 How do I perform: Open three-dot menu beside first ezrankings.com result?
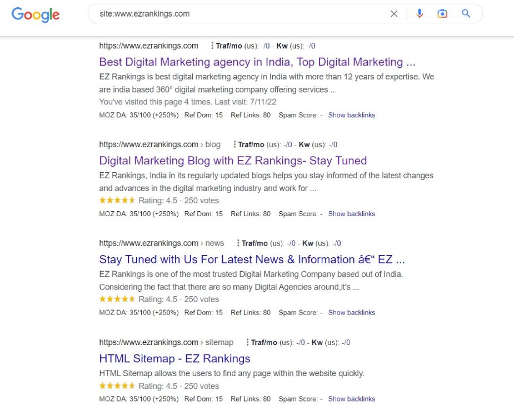212,46
